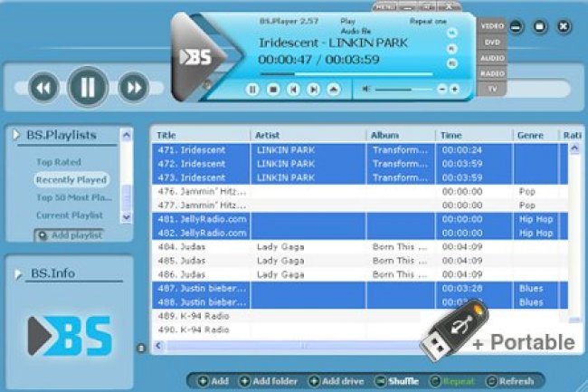Viewport: 588px width, 392px height.
Task: Select track 473. Iridescent
Action: (360, 177)
